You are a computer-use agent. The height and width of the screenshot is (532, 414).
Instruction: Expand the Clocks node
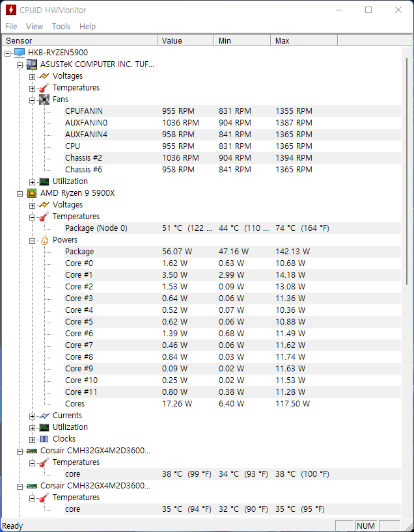pos(32,440)
